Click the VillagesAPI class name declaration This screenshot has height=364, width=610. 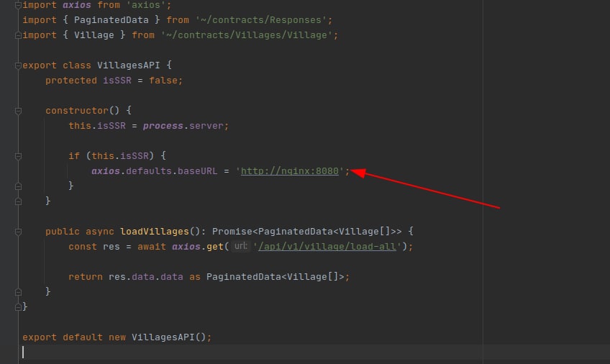(128, 65)
